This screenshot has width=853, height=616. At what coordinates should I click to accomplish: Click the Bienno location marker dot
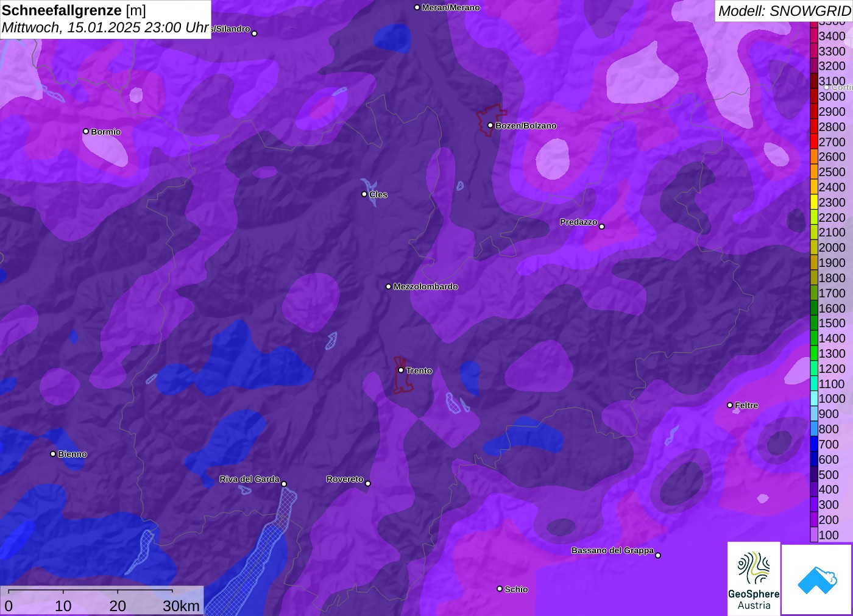tap(53, 454)
